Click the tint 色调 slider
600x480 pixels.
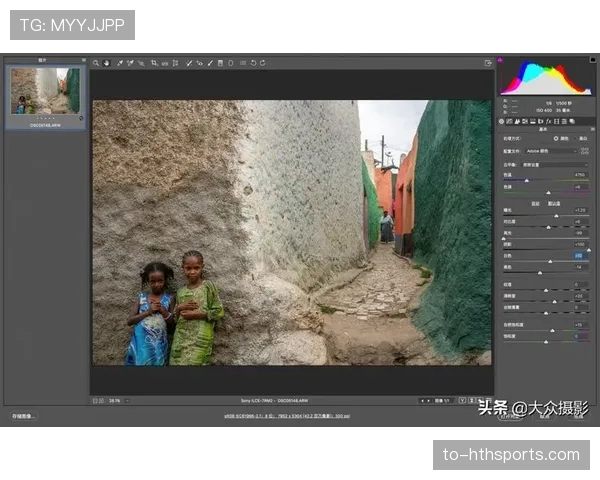coord(546,193)
